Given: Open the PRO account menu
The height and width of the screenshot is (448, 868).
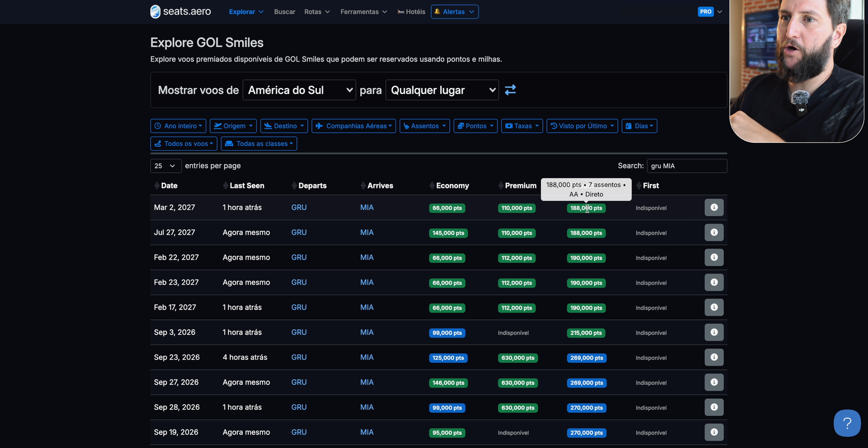Looking at the screenshot, I should point(710,11).
